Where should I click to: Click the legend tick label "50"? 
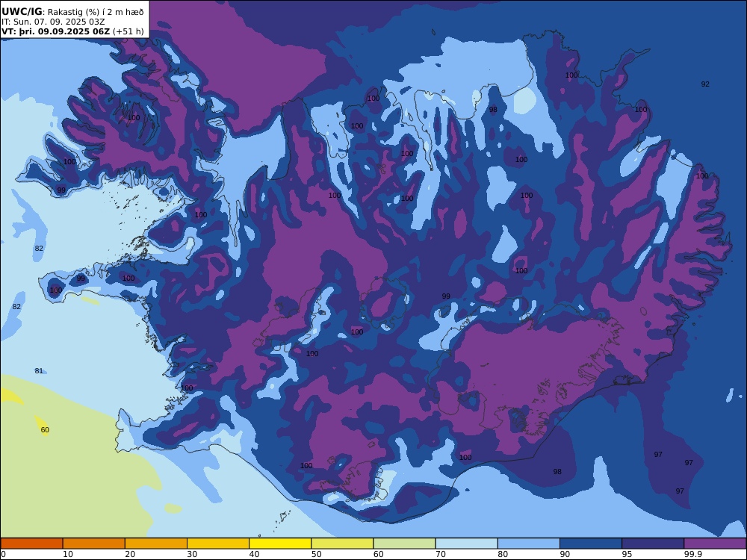click(x=316, y=554)
